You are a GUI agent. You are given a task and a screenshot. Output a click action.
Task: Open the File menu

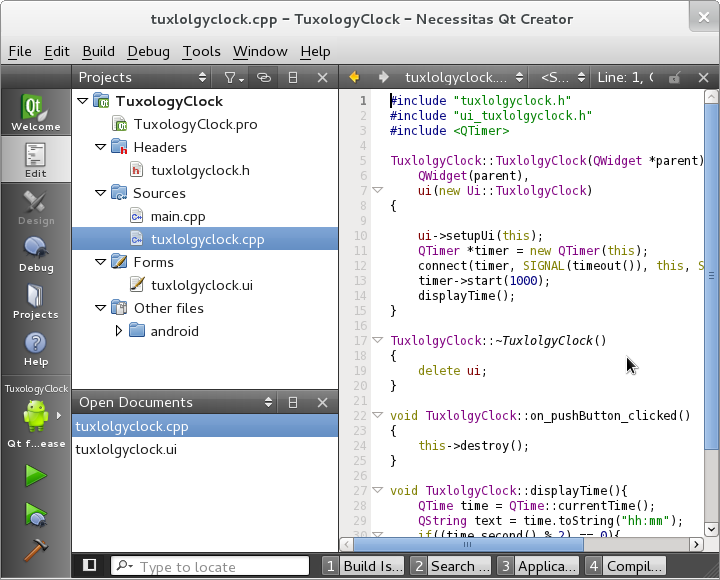point(20,51)
